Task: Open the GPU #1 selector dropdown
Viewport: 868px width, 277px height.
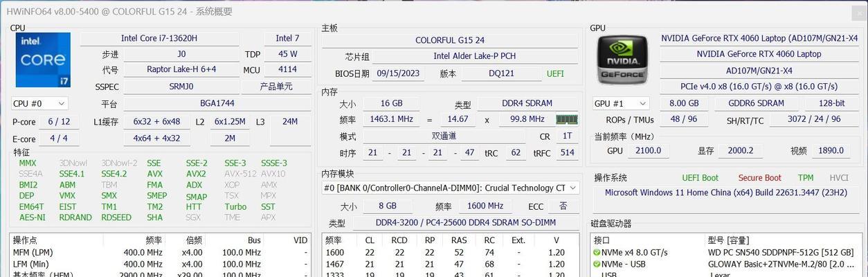Action: click(621, 103)
